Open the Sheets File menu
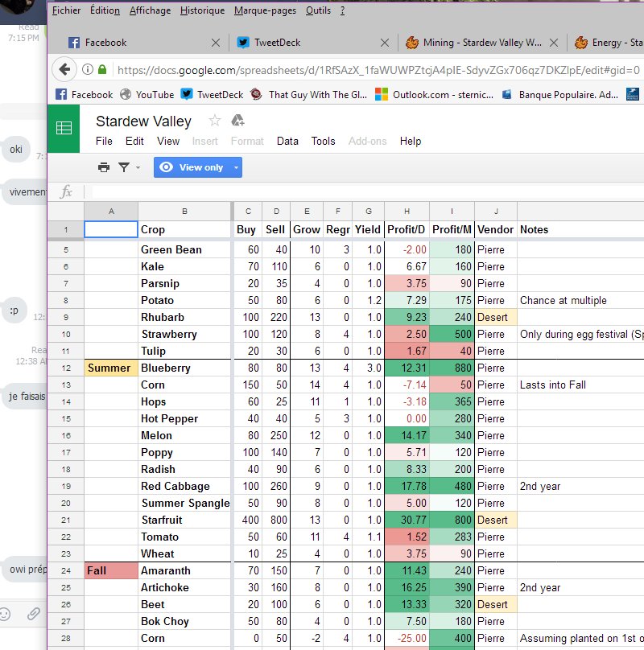This screenshot has width=644, height=650. click(x=104, y=141)
